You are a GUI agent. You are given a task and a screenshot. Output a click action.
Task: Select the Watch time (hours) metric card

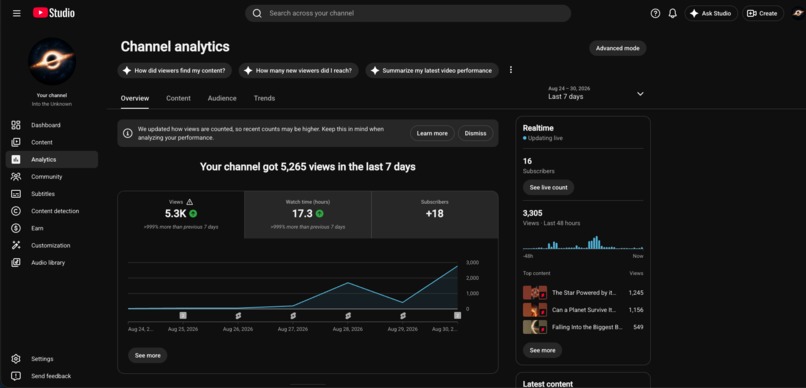click(x=307, y=215)
